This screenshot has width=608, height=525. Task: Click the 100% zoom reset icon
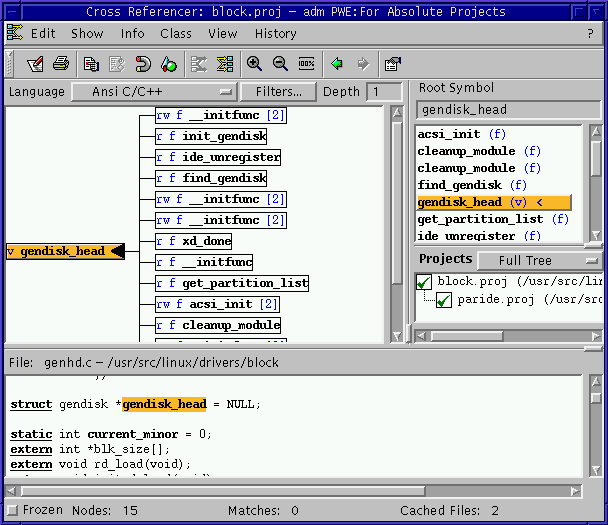point(306,64)
